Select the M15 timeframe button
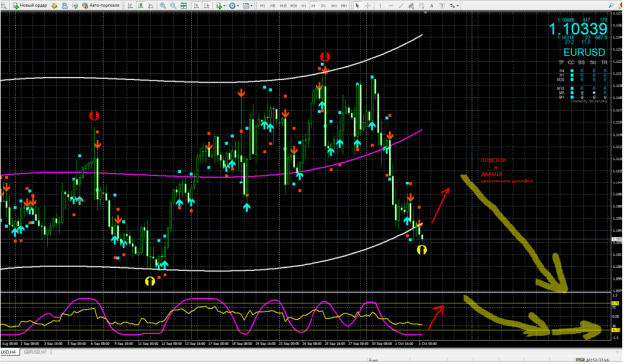624x364 pixels. point(283,6)
